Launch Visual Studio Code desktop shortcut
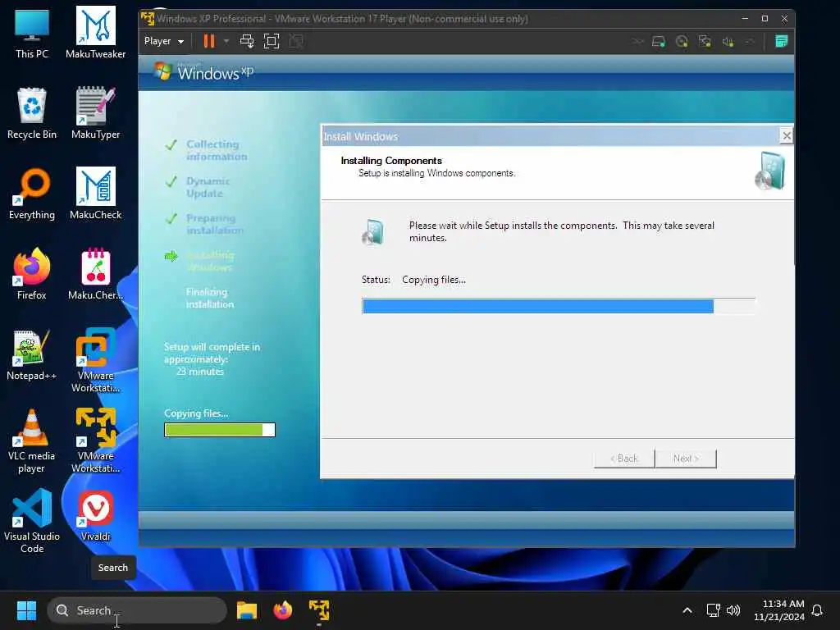 click(32, 521)
